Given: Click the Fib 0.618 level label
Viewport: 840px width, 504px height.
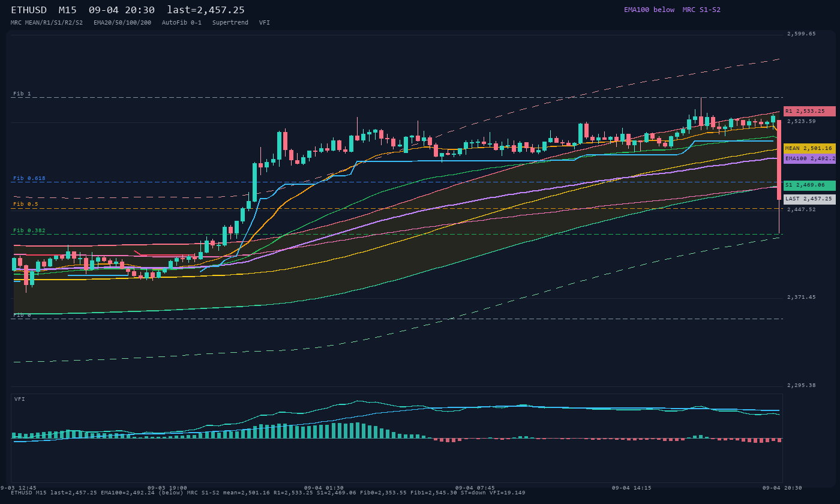Looking at the screenshot, I should pyautogui.click(x=29, y=179).
